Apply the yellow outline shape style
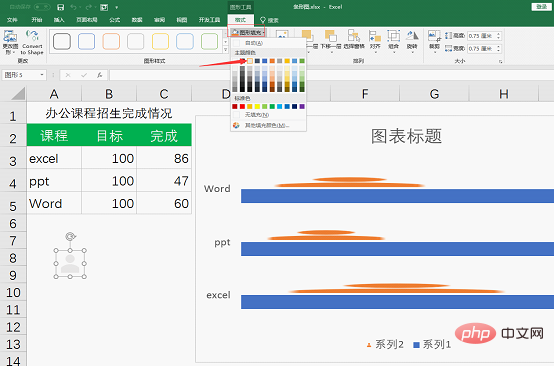The width and height of the screenshot is (554, 366). pos(160,41)
